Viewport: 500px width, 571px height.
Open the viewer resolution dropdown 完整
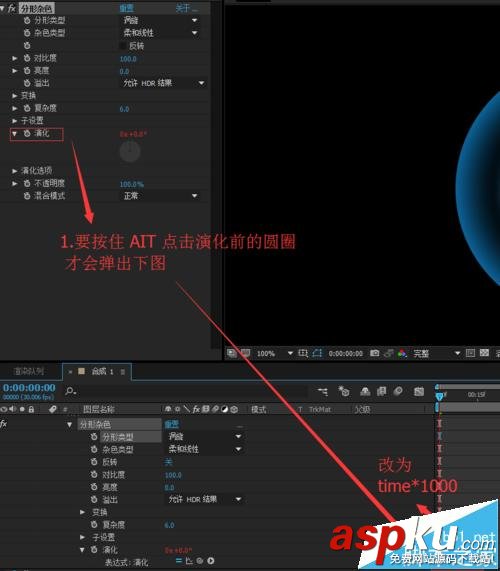(436, 353)
